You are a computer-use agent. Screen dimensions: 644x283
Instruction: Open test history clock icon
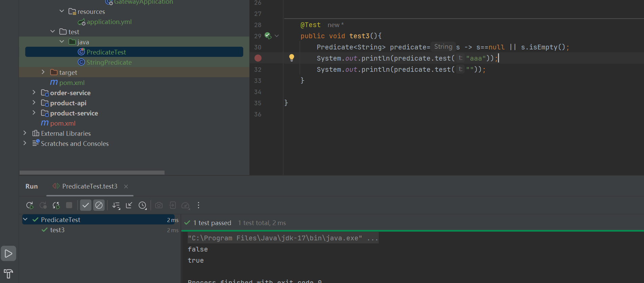(x=143, y=205)
